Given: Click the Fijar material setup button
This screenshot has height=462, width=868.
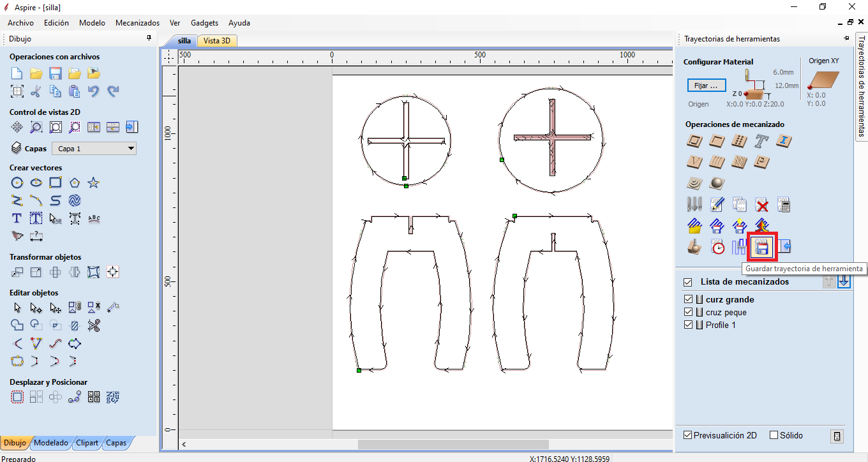Looking at the screenshot, I should 707,85.
